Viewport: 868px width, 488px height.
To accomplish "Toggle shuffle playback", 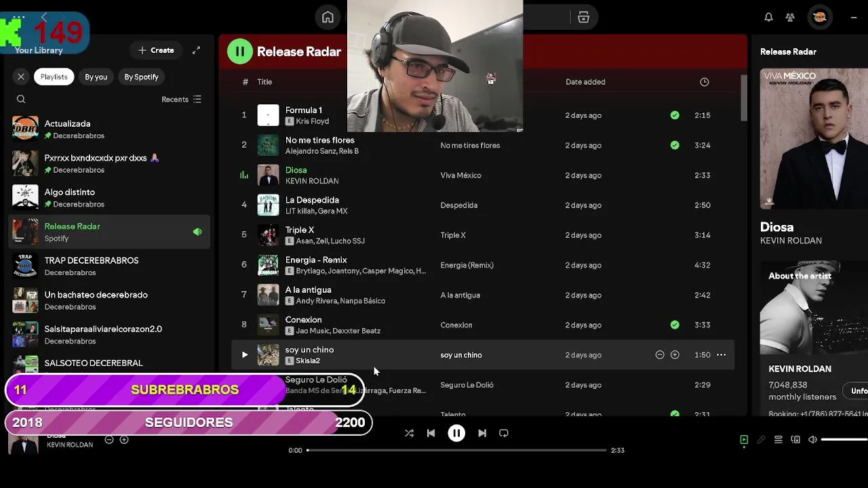I will (x=409, y=433).
